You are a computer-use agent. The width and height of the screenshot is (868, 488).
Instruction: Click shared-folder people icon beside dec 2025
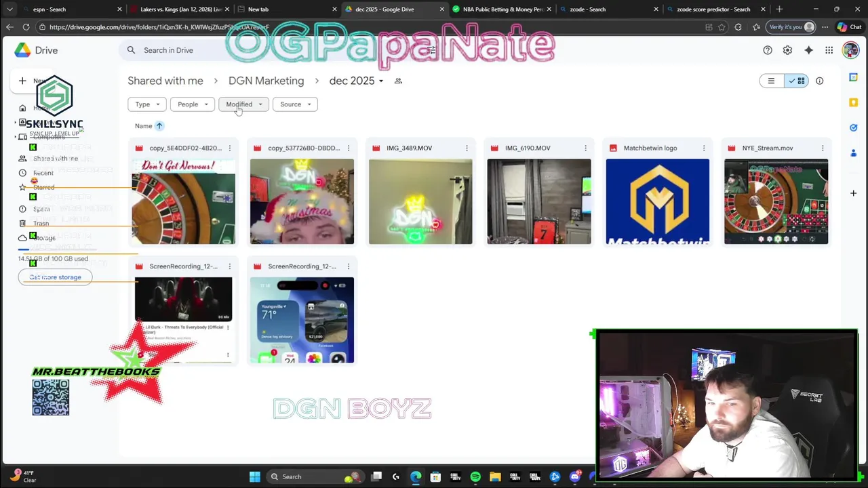click(x=398, y=81)
